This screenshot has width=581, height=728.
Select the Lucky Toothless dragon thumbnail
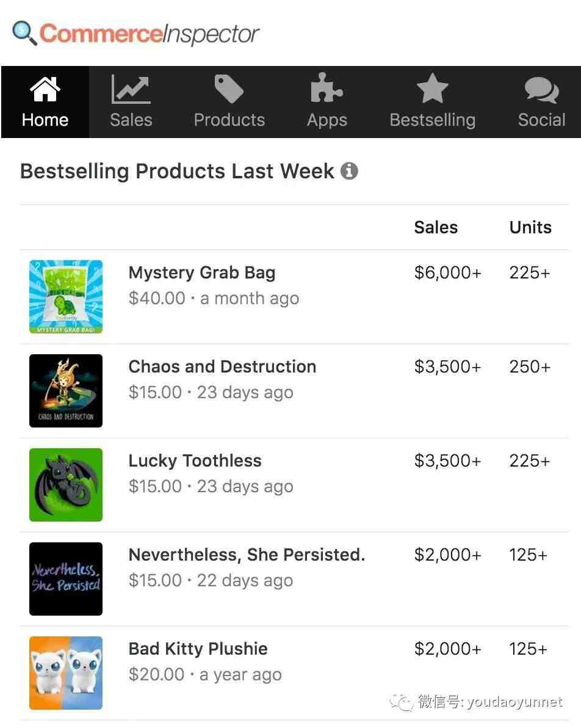coord(66,485)
